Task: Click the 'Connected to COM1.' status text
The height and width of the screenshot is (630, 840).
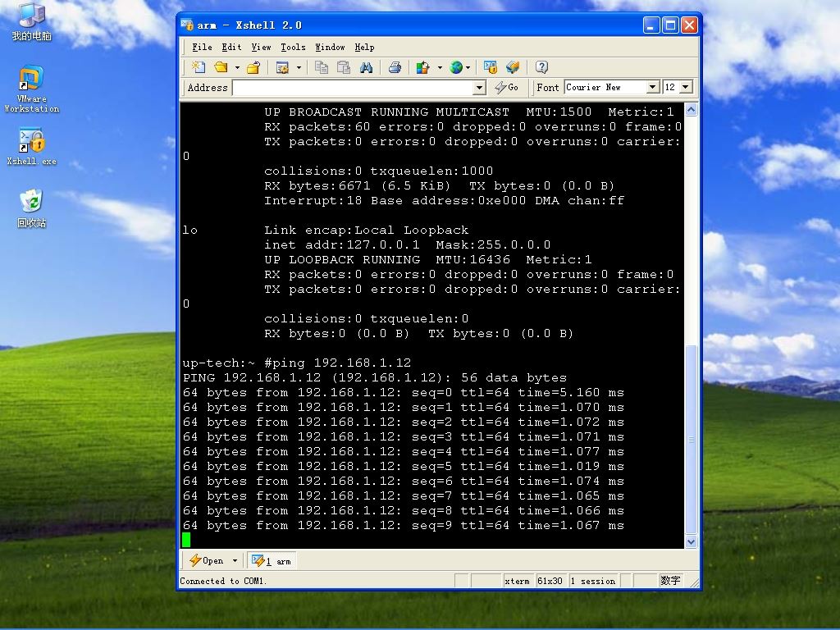Action: [x=222, y=581]
